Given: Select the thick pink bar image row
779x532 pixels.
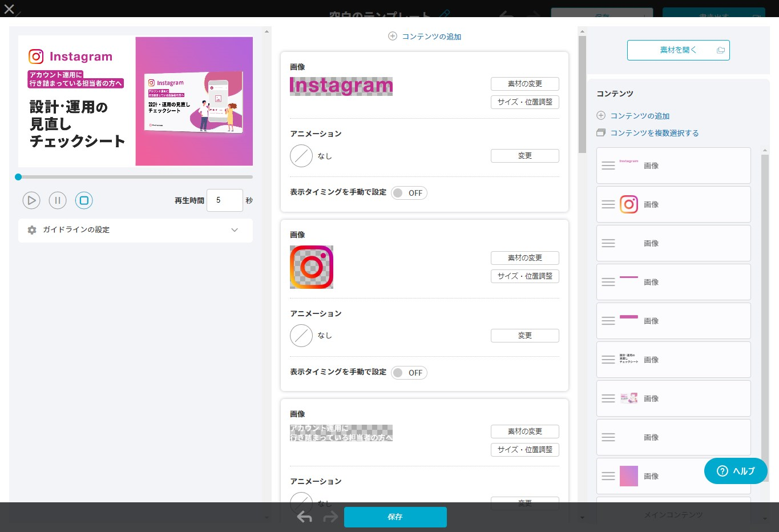Looking at the screenshot, I should pyautogui.click(x=673, y=321).
